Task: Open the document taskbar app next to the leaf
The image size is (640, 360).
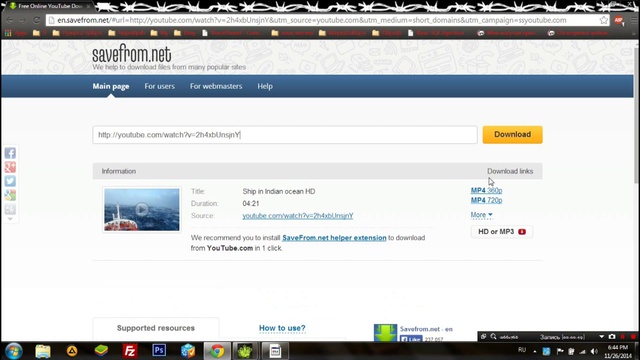Action: (275, 351)
